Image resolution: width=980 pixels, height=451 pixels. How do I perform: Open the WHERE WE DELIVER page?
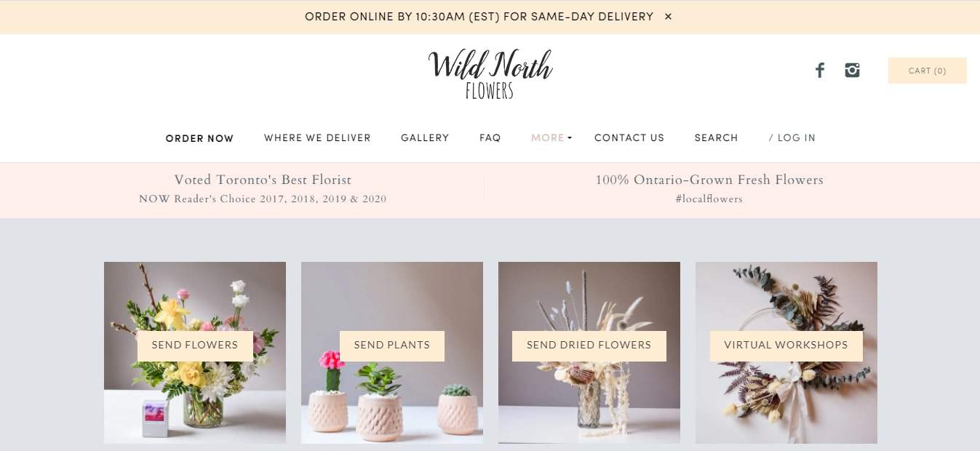pyautogui.click(x=317, y=137)
